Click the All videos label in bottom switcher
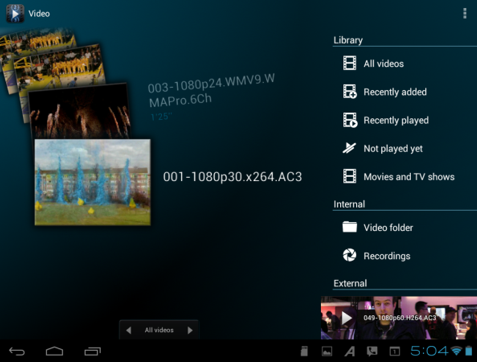The image size is (477, 362). click(x=159, y=330)
